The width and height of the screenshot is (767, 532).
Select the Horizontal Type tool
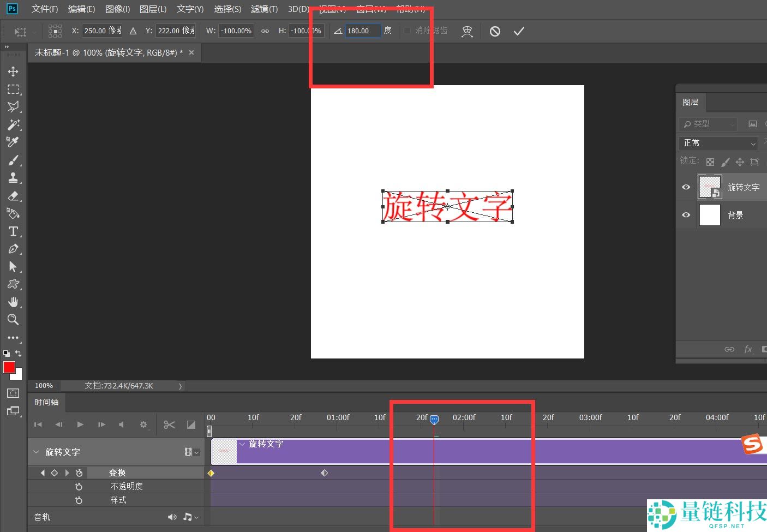(x=13, y=231)
